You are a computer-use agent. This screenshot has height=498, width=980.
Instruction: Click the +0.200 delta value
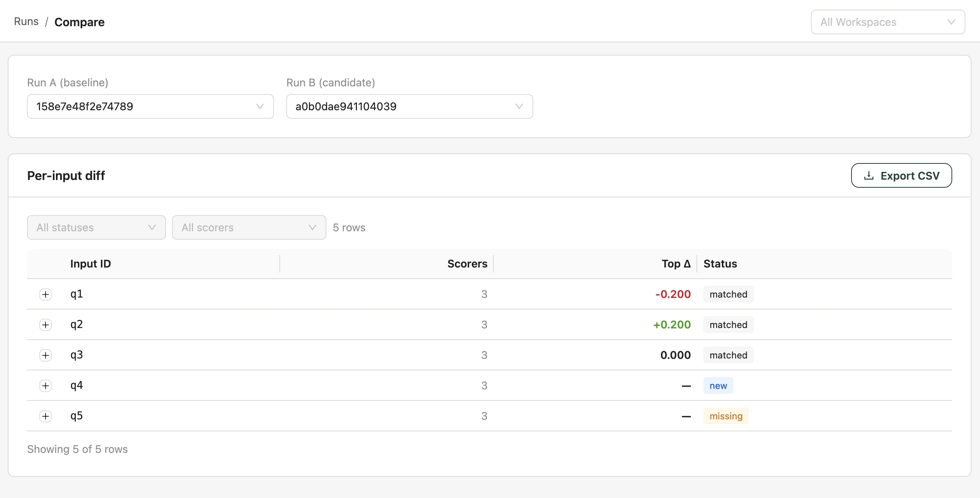click(672, 325)
